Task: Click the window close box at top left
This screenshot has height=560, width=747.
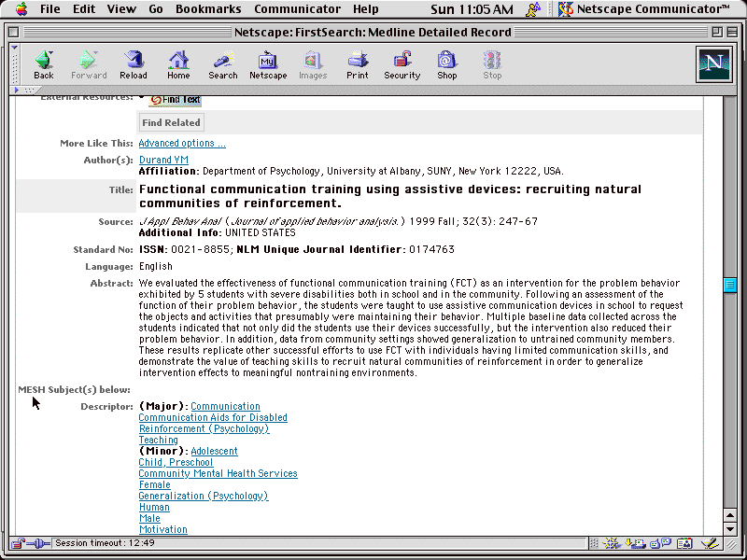Action: 14,32
